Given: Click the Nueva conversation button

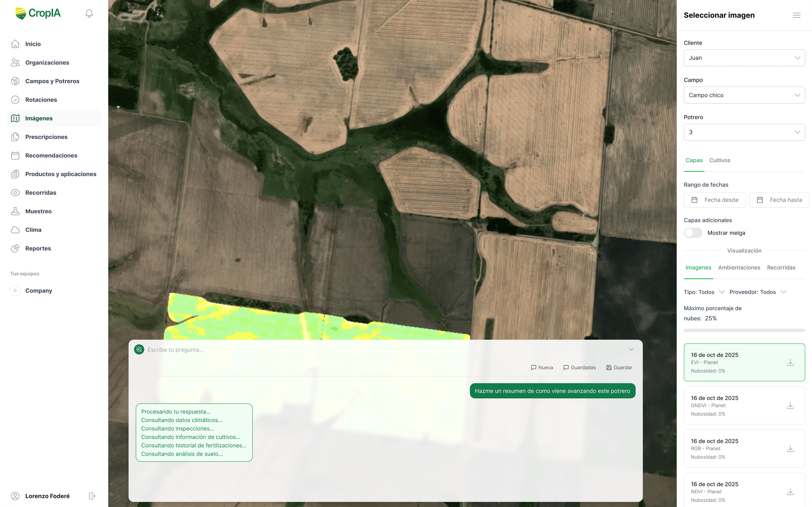Looking at the screenshot, I should (542, 367).
